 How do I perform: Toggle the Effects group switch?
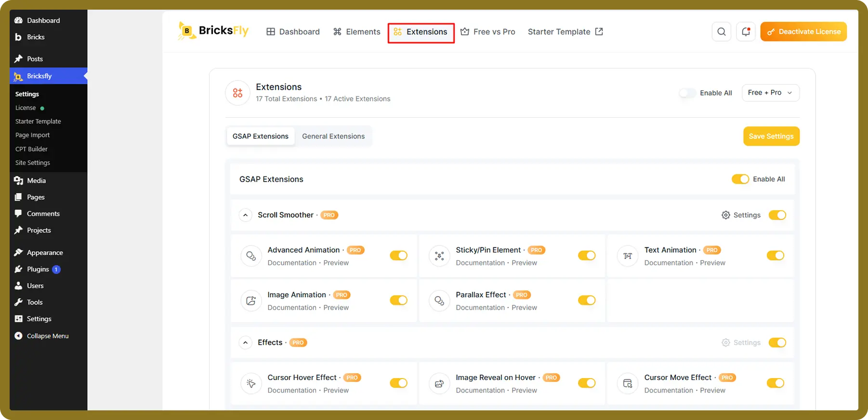coord(777,342)
